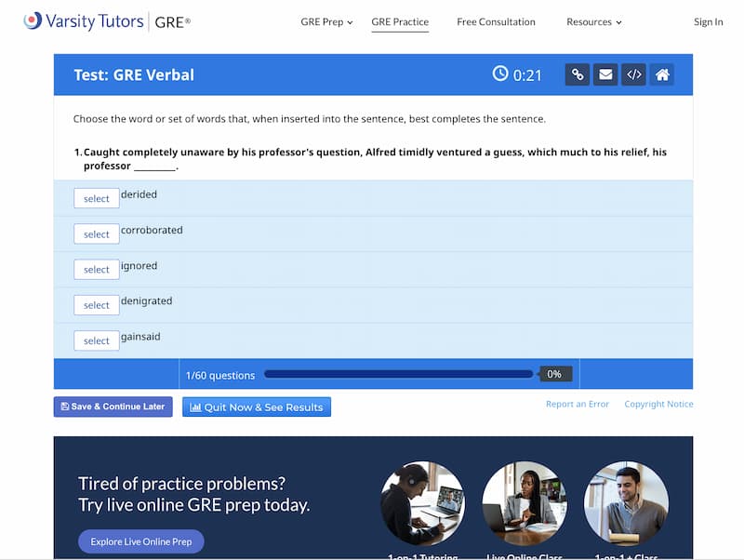Go home using the house icon
This screenshot has width=744, height=560.
point(662,74)
